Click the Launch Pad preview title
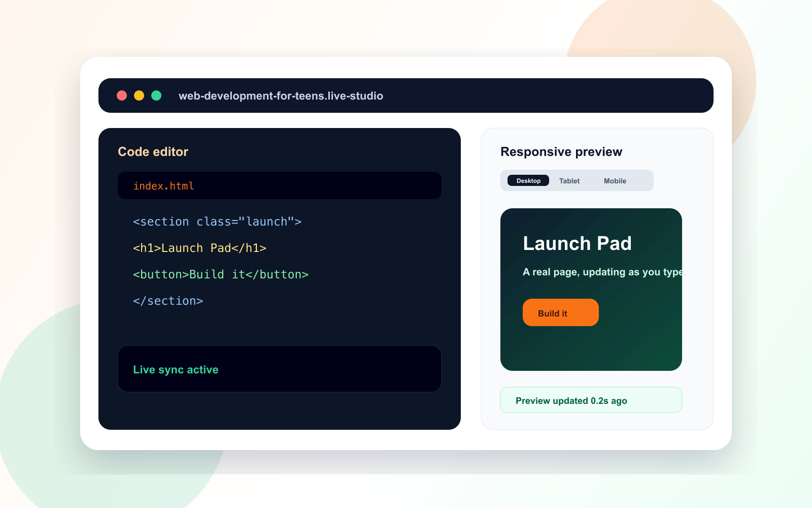The image size is (812, 508). coord(578,243)
